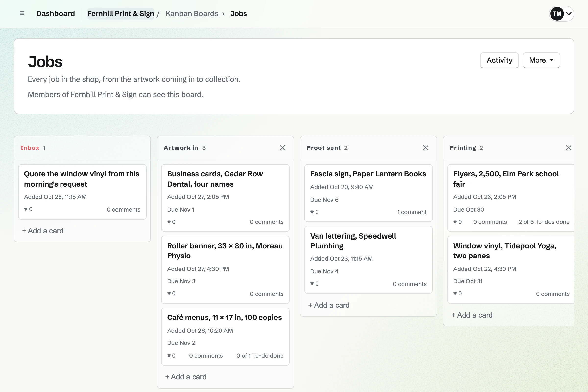588x392 pixels.
Task: Click heart boost on Van lettering card
Action: coord(314,283)
